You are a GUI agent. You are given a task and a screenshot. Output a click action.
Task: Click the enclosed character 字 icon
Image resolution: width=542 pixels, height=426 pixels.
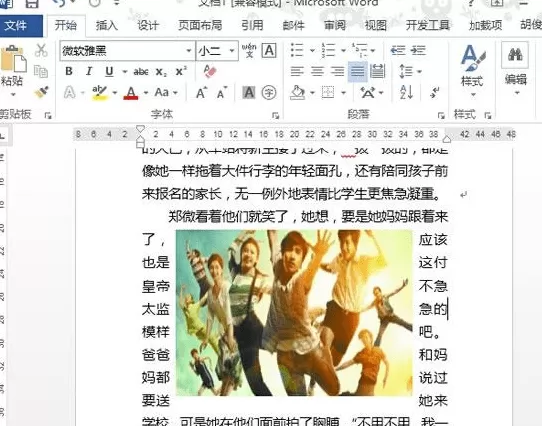pos(269,93)
